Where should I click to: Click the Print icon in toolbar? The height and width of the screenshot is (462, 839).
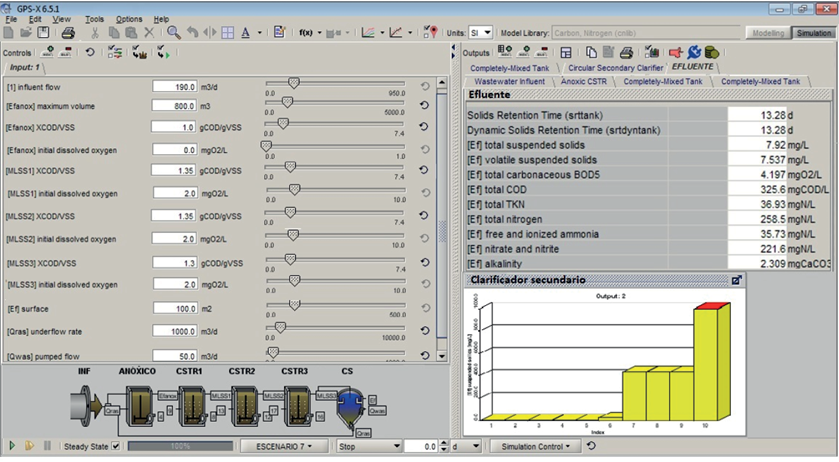(68, 32)
